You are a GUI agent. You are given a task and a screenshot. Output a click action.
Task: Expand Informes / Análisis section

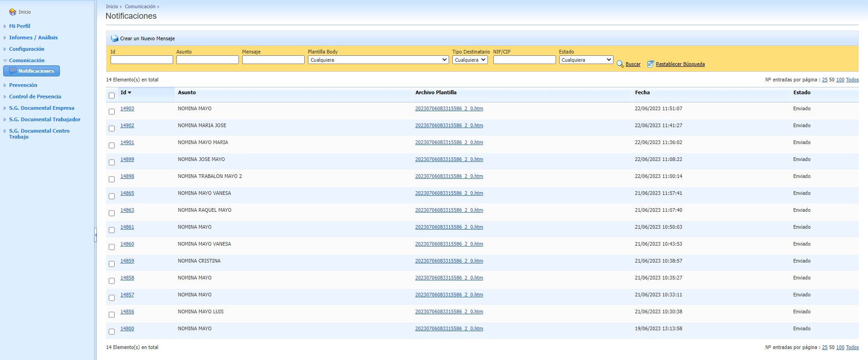pyautogui.click(x=33, y=38)
